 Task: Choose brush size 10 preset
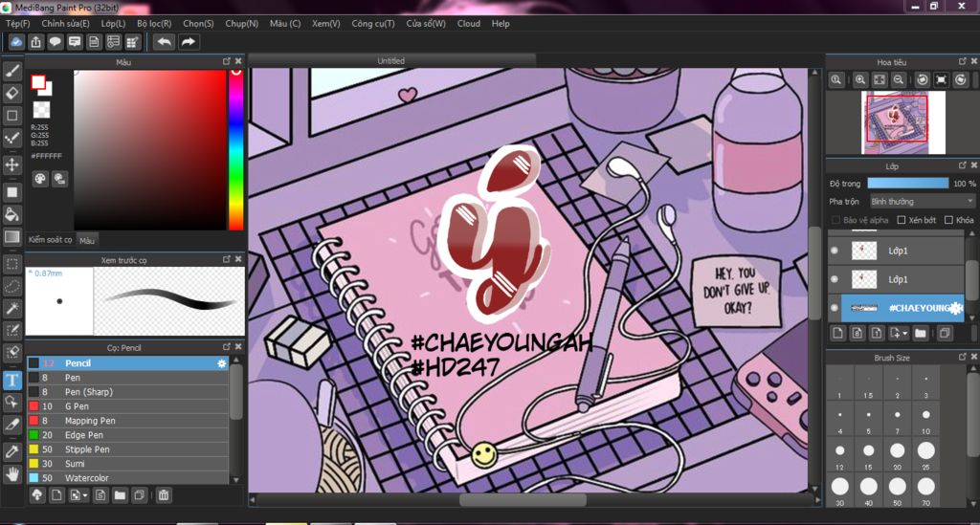coord(926,420)
